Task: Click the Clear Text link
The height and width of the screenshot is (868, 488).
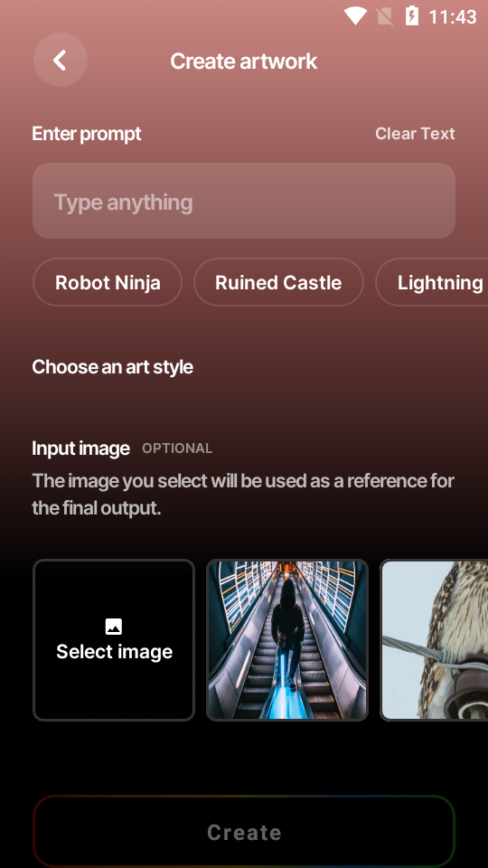Action: pyautogui.click(x=415, y=134)
